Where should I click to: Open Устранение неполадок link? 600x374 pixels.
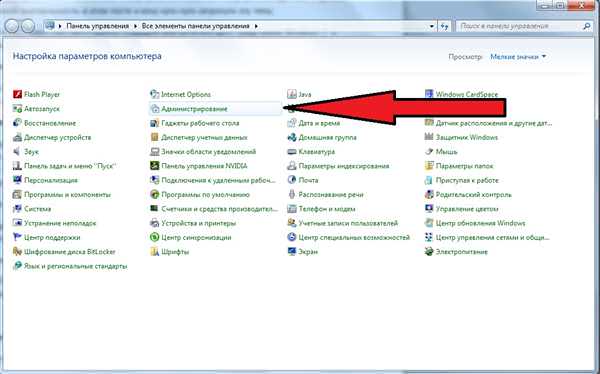point(60,223)
